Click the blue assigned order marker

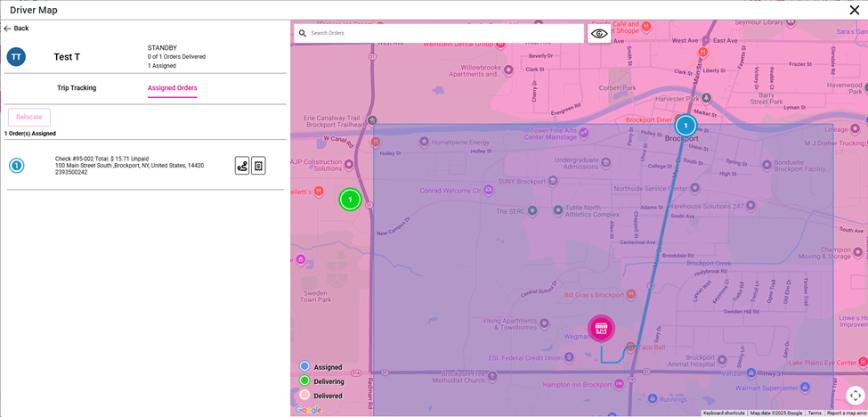coord(685,126)
